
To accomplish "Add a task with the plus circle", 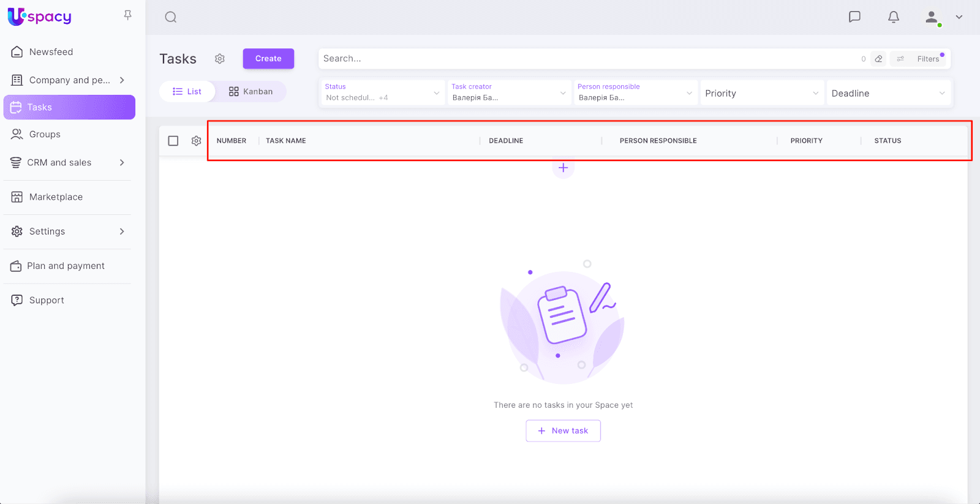I will (x=563, y=168).
